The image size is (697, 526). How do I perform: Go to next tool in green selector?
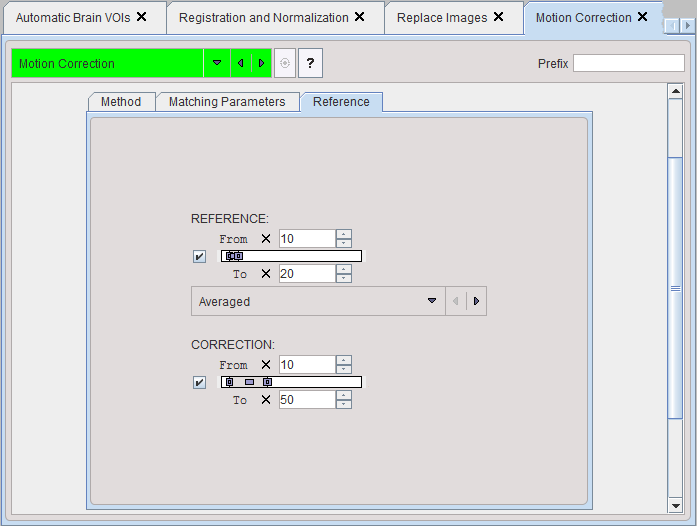(x=261, y=63)
